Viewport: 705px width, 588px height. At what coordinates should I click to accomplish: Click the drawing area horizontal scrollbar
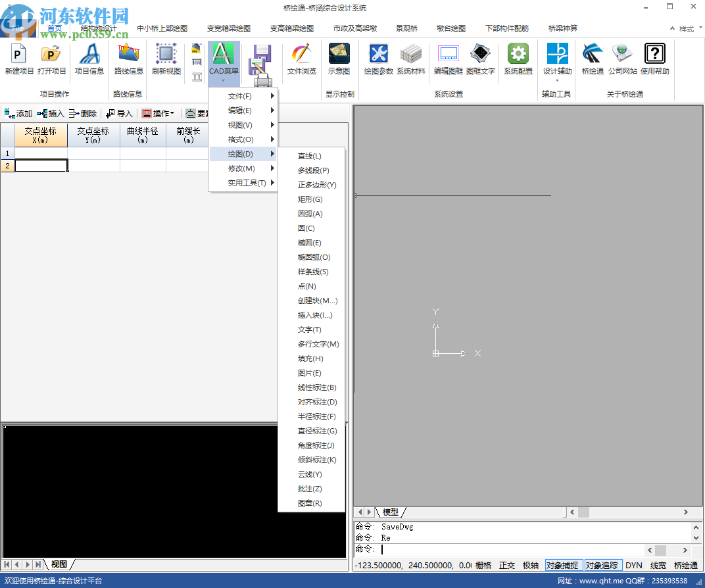tap(629, 512)
